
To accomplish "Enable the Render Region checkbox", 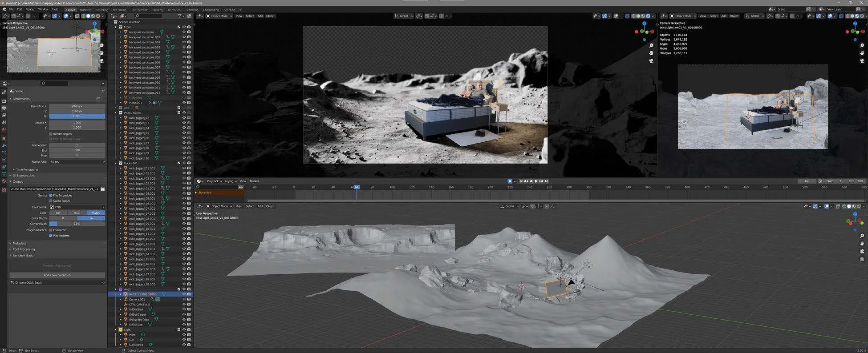I will point(51,134).
